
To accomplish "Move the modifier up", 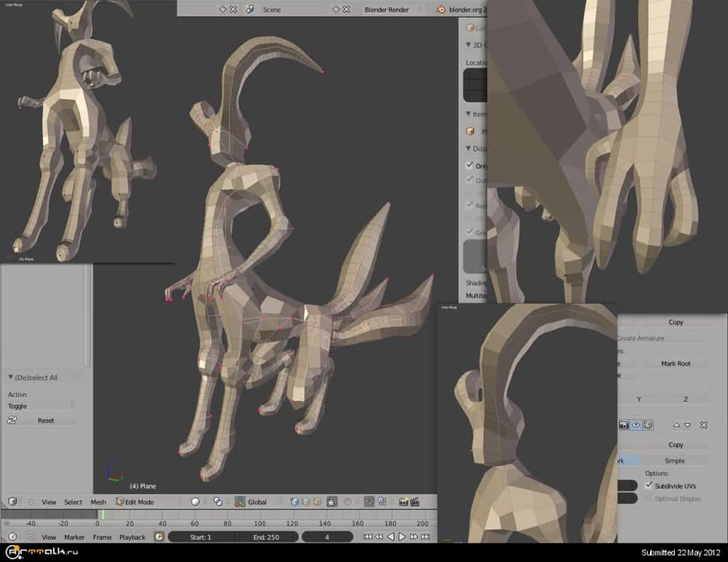I will click(676, 425).
